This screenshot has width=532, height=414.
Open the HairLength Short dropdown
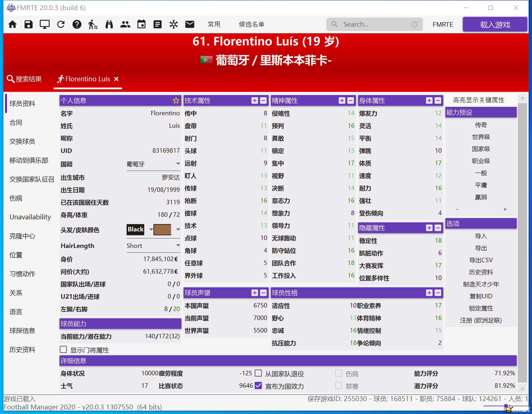(x=153, y=246)
